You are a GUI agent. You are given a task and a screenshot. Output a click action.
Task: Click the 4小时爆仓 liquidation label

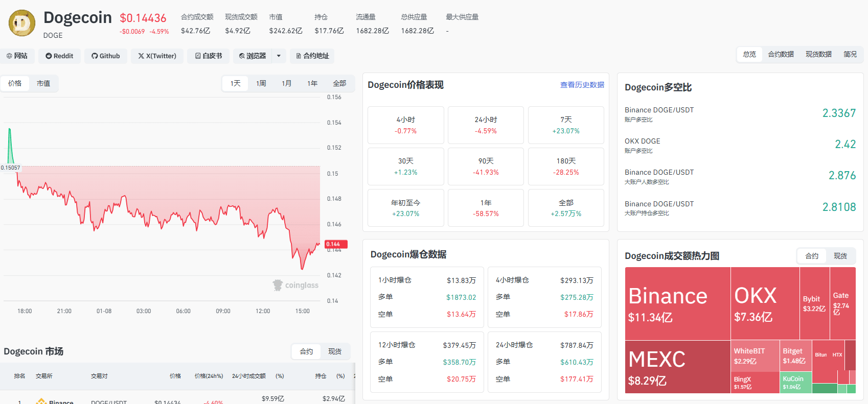coord(512,280)
